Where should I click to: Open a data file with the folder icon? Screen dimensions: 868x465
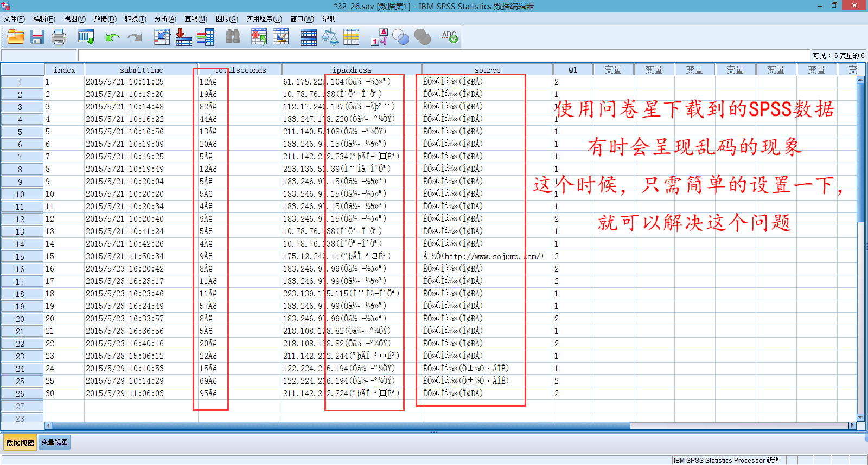coord(16,37)
